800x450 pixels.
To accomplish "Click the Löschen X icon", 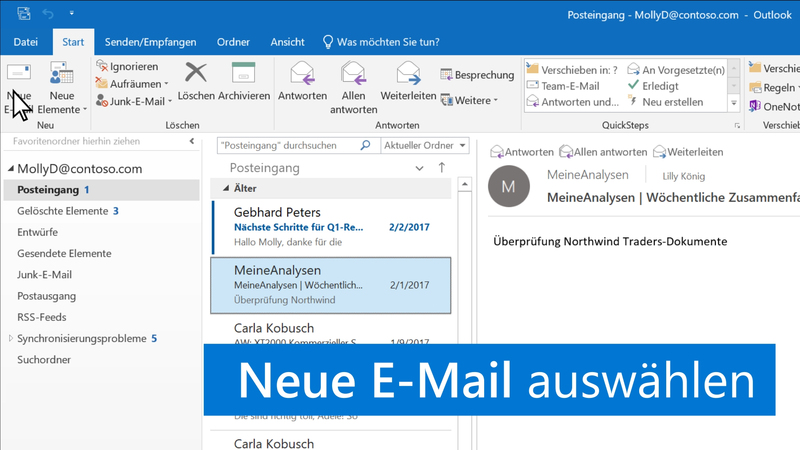I will coord(196,73).
